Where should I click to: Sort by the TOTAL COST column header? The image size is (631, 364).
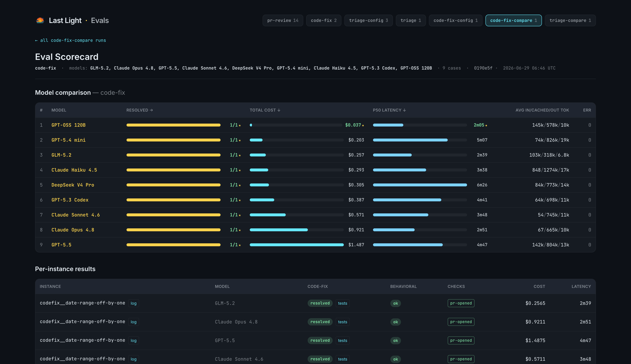265,110
